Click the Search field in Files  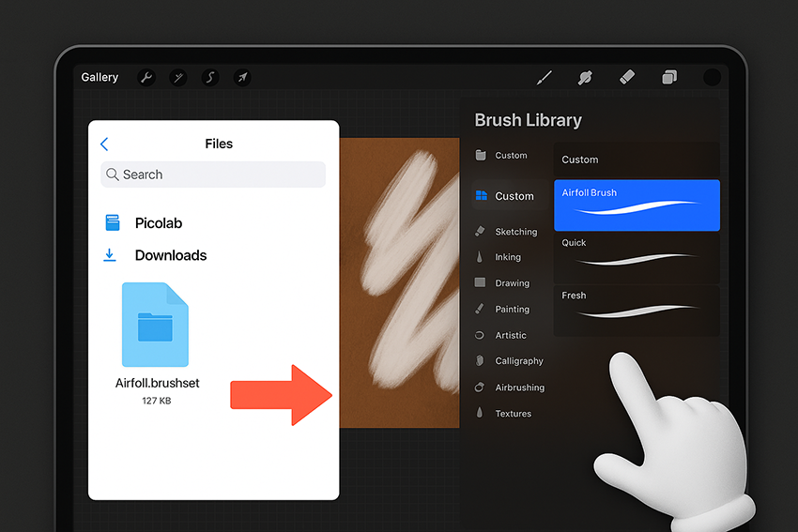coord(213,175)
